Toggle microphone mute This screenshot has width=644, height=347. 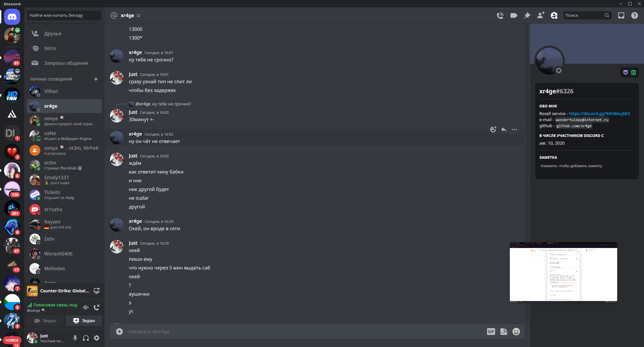point(75,338)
